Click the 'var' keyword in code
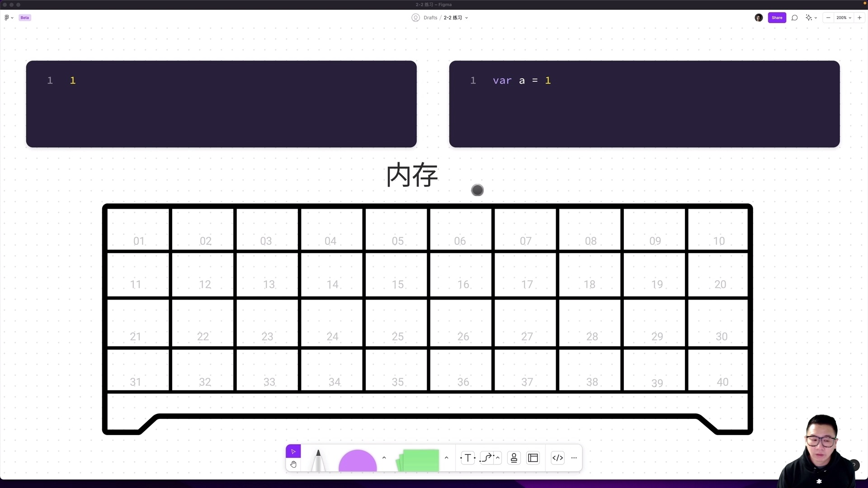The height and width of the screenshot is (488, 868). pos(502,80)
